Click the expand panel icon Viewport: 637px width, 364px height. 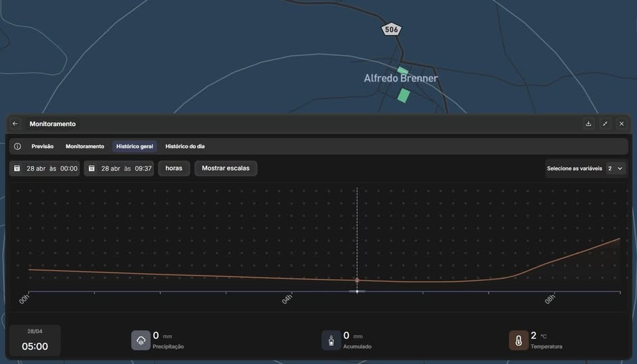pos(605,124)
